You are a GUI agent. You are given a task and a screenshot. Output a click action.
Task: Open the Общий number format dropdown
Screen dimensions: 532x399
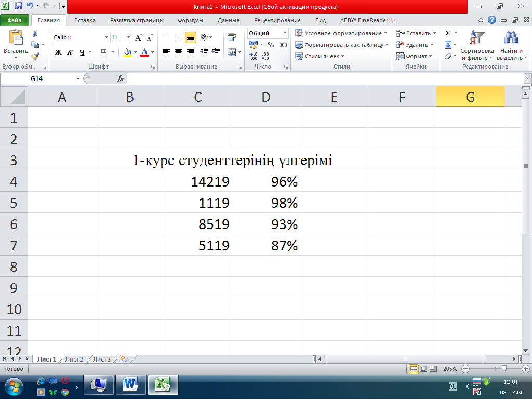285,33
